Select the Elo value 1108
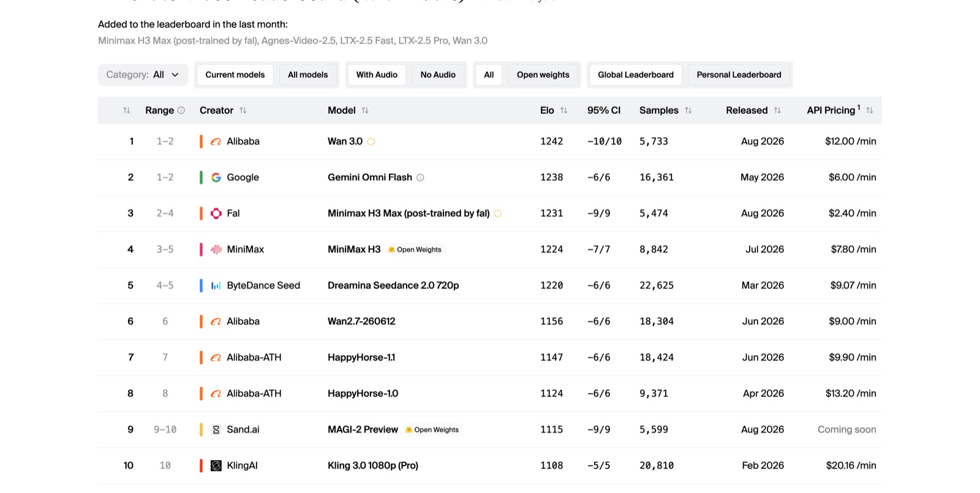Viewport: 980px width, 493px height. coord(551,465)
